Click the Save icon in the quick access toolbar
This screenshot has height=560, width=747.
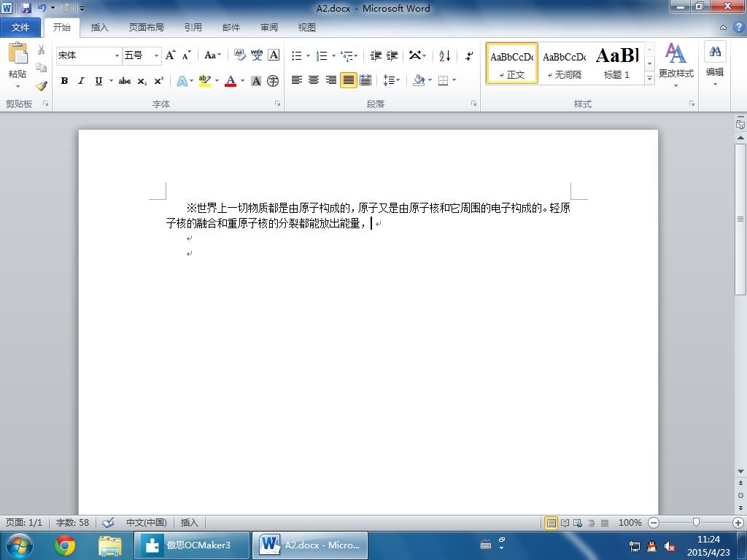26,8
